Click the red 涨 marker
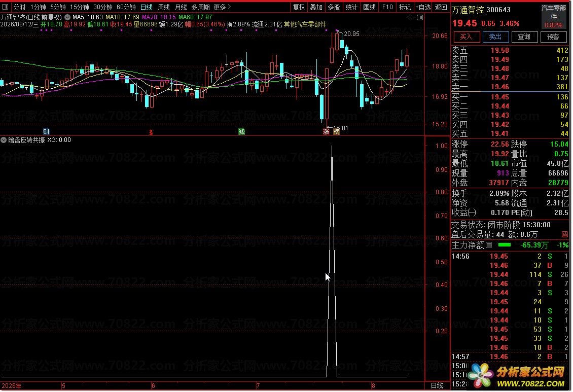 click(x=327, y=131)
